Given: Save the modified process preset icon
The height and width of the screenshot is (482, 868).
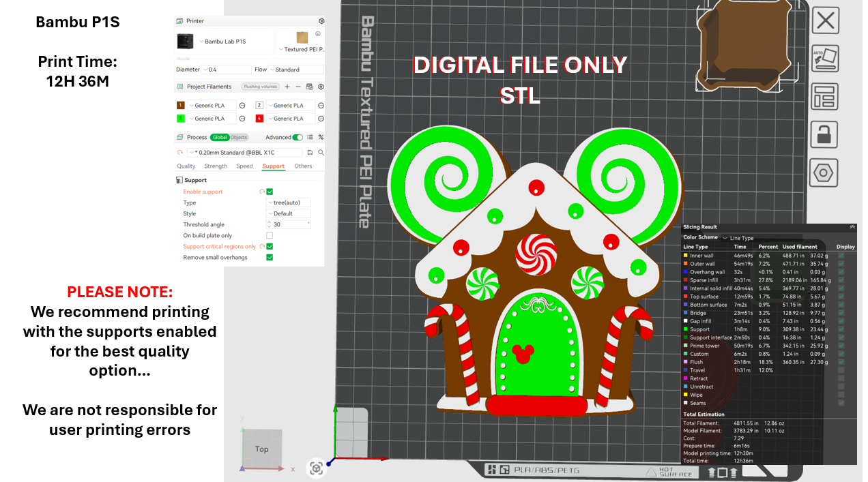Looking at the screenshot, I should pos(310,151).
